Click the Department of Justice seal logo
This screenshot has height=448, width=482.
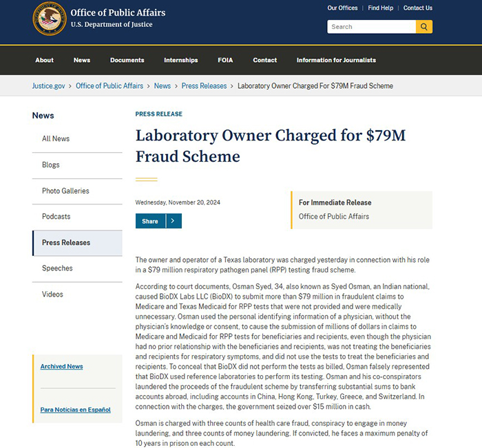click(50, 19)
